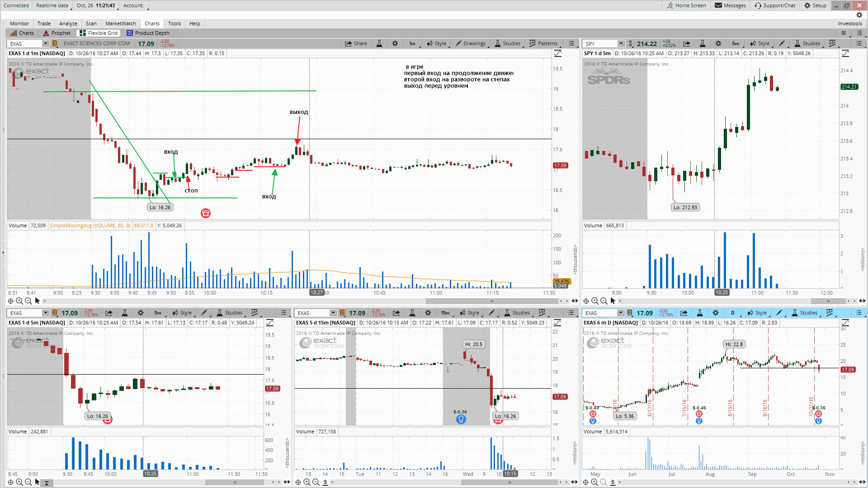Screen dimensions: 868x488
Task: Expand SPY symbol dropdown
Action: click(x=621, y=43)
